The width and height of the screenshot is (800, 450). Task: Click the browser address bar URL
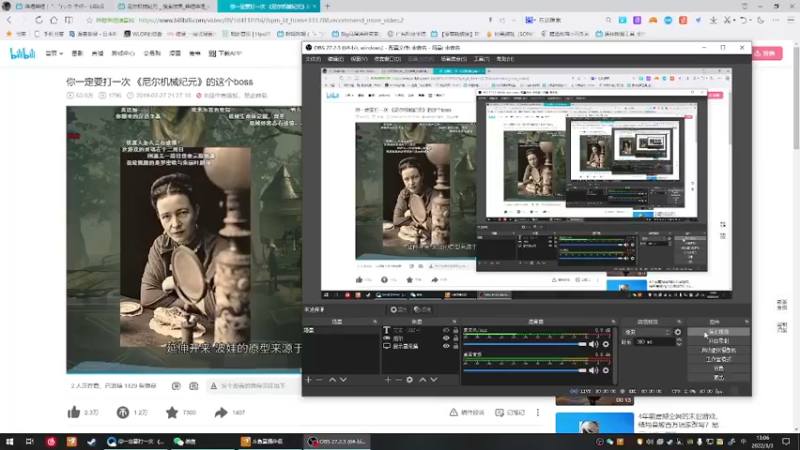point(271,20)
